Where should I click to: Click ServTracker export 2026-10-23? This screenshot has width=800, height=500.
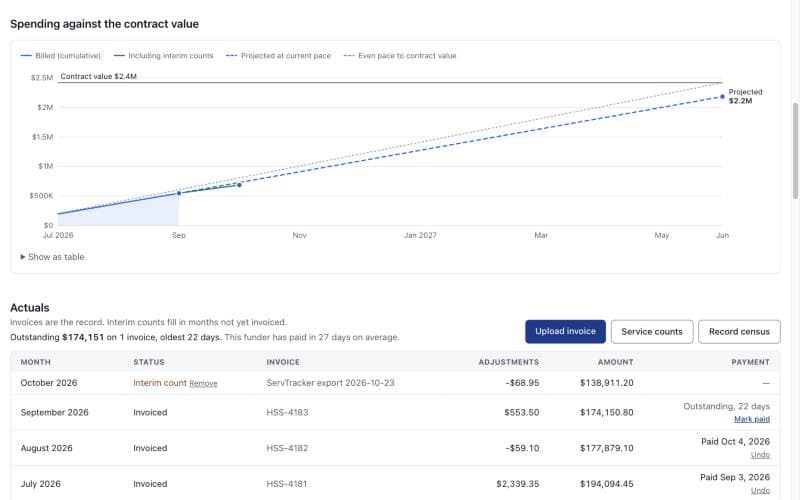pos(330,383)
